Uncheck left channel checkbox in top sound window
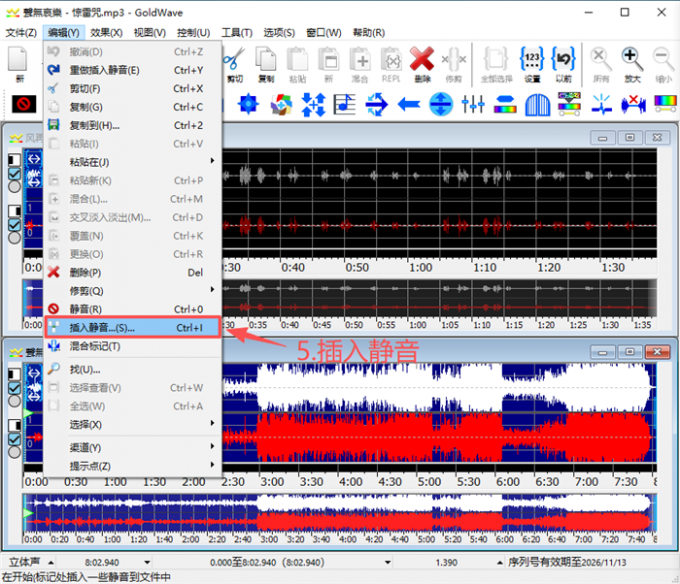680x584 pixels. point(14,174)
